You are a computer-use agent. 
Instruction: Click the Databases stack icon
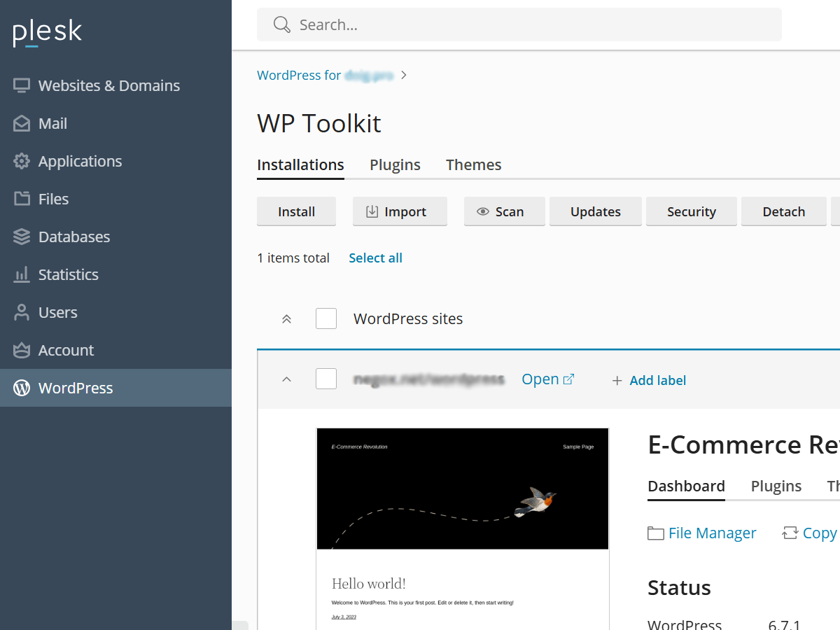point(22,237)
